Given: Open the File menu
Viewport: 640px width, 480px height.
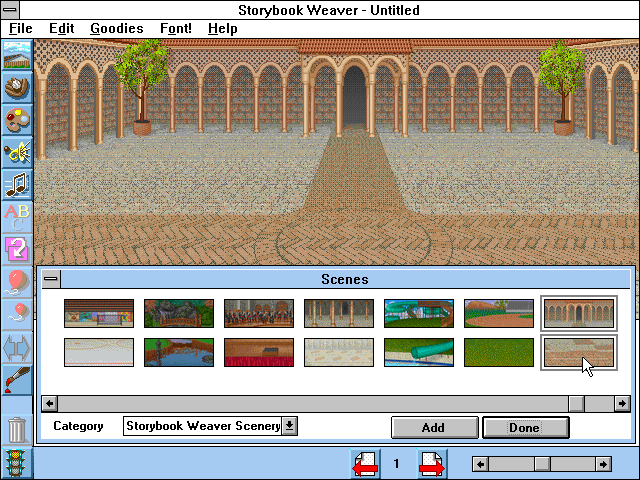Looking at the screenshot, I should pyautogui.click(x=20, y=29).
